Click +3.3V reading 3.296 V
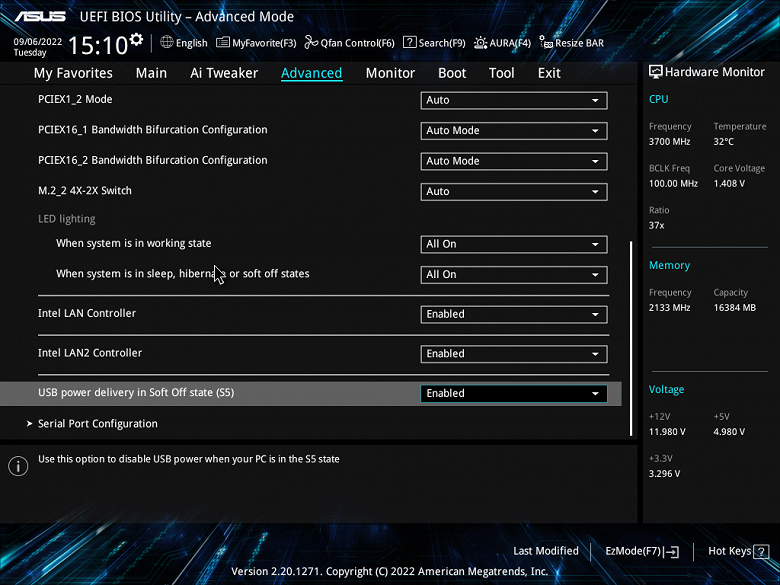 [x=665, y=474]
